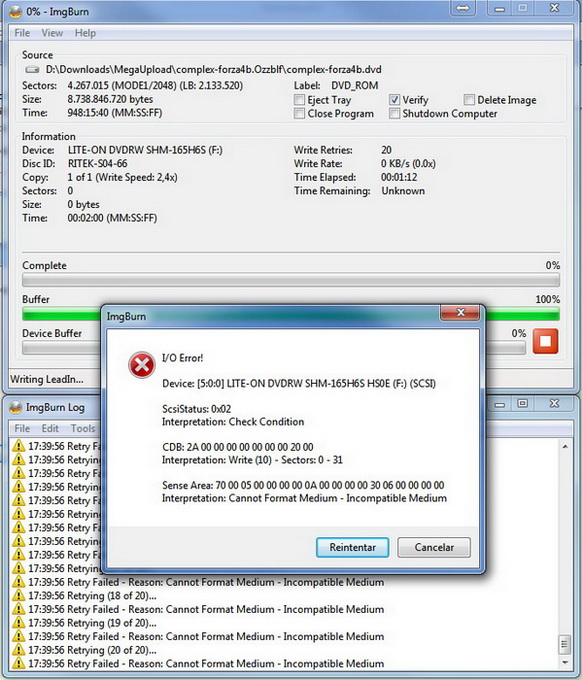The width and height of the screenshot is (582, 680).
Task: Click the Write Retries value 20
Action: click(x=386, y=150)
